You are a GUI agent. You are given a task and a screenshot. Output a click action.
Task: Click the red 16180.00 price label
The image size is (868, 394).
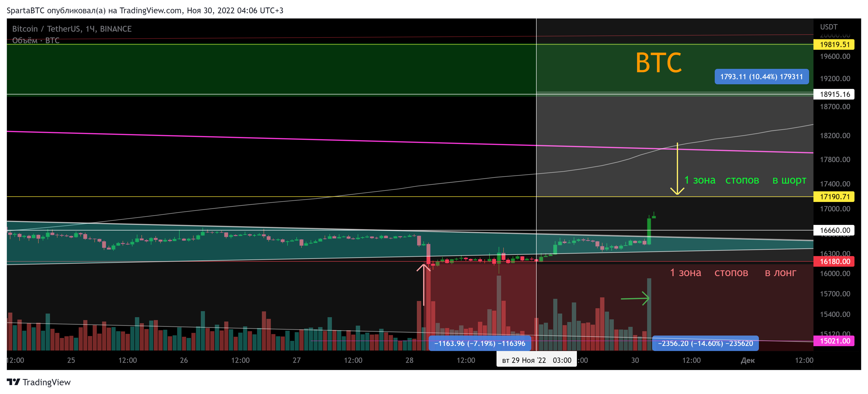click(x=834, y=261)
